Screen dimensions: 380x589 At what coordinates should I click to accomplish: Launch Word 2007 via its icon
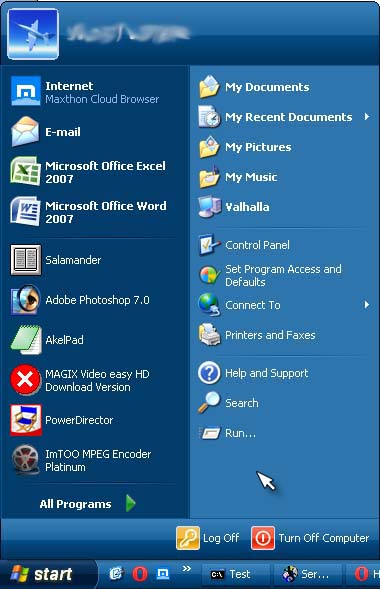(25, 211)
